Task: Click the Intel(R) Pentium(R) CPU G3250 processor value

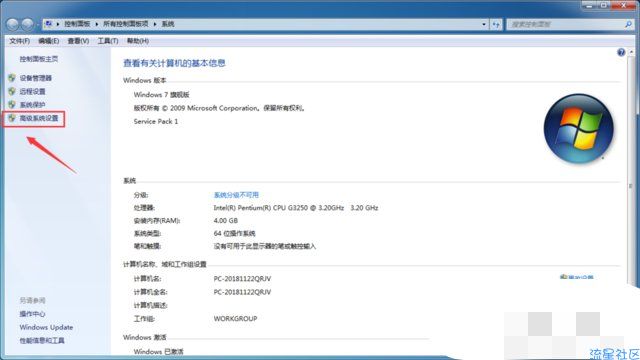Action: [x=296, y=208]
